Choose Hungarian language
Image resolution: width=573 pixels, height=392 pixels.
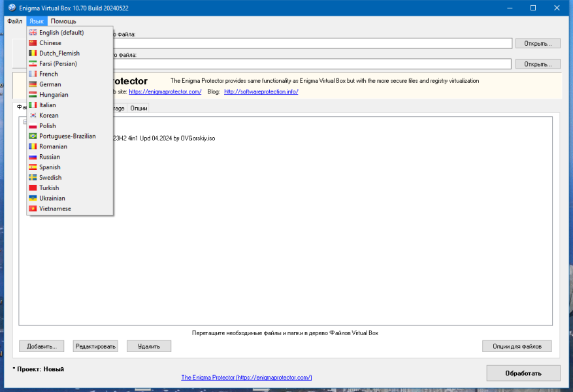point(70,95)
